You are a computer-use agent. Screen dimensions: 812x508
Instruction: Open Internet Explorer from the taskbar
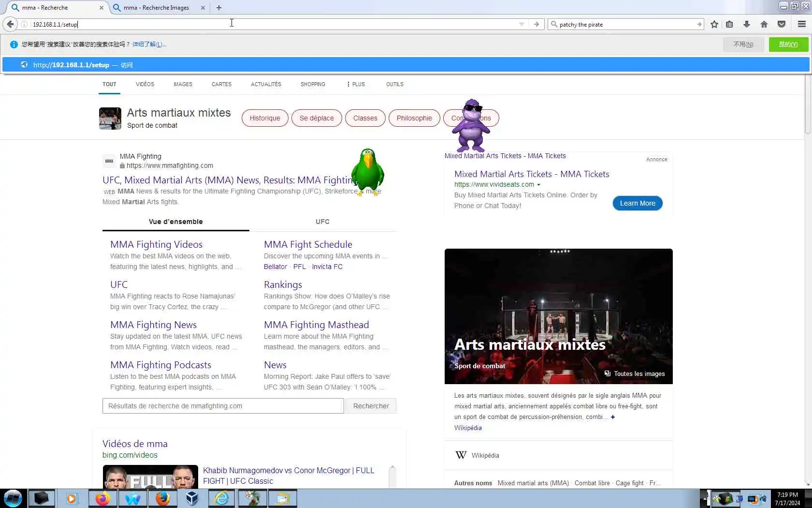coord(222,498)
